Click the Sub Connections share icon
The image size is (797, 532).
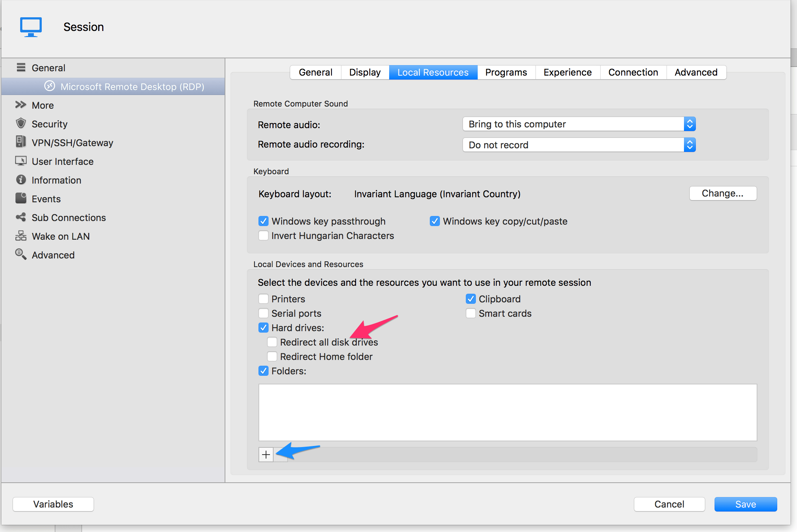click(21, 217)
